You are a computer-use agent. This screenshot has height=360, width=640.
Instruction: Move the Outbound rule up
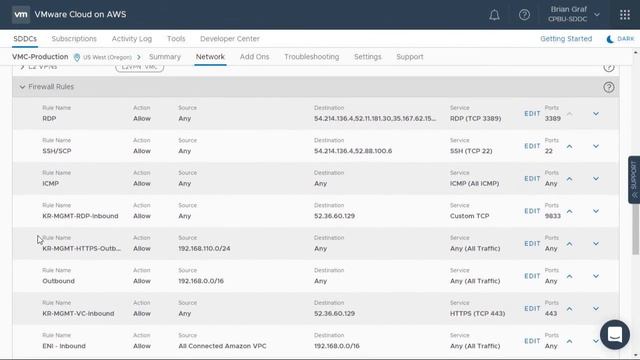coord(569,276)
